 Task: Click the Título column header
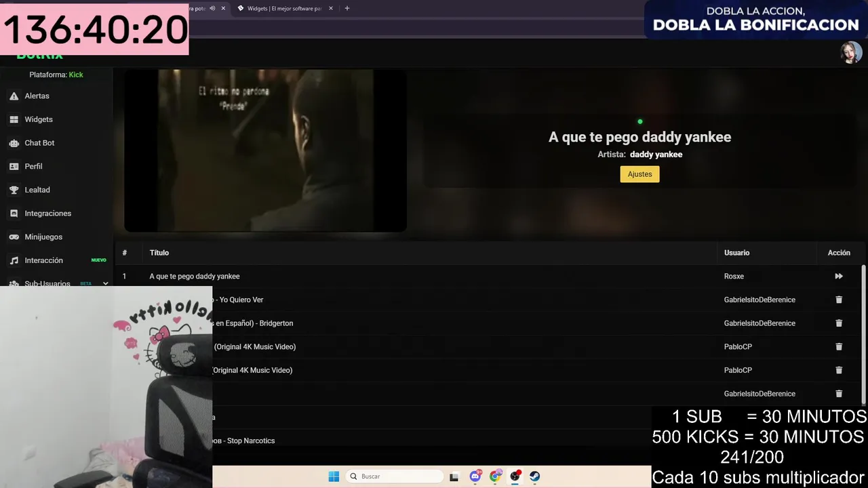pyautogui.click(x=159, y=253)
